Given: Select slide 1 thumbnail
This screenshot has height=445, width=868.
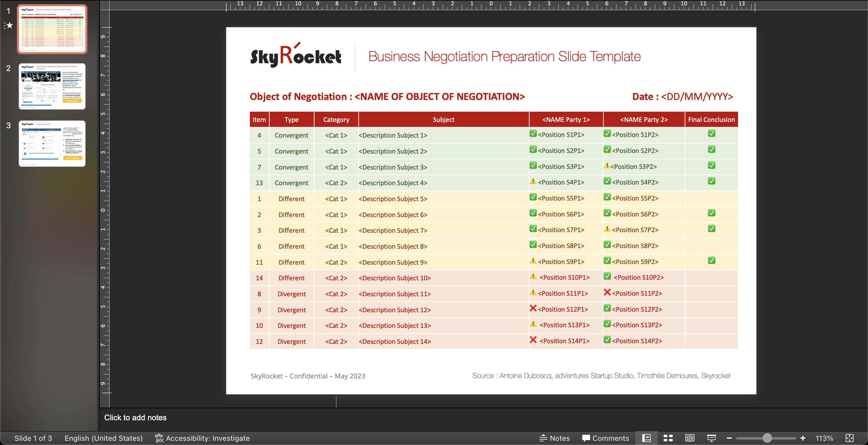Looking at the screenshot, I should pyautogui.click(x=52, y=29).
